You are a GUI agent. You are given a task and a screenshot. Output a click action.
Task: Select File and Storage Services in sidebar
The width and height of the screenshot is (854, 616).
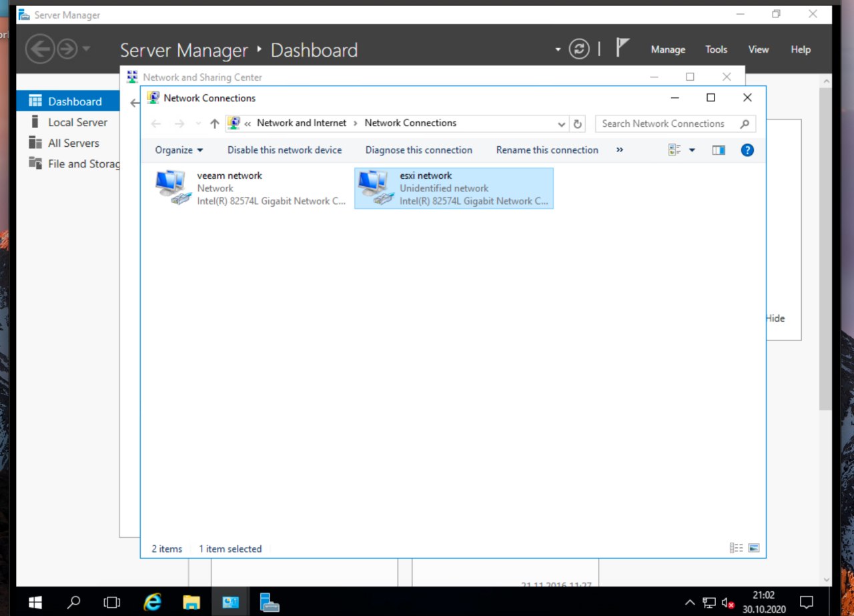tap(69, 164)
